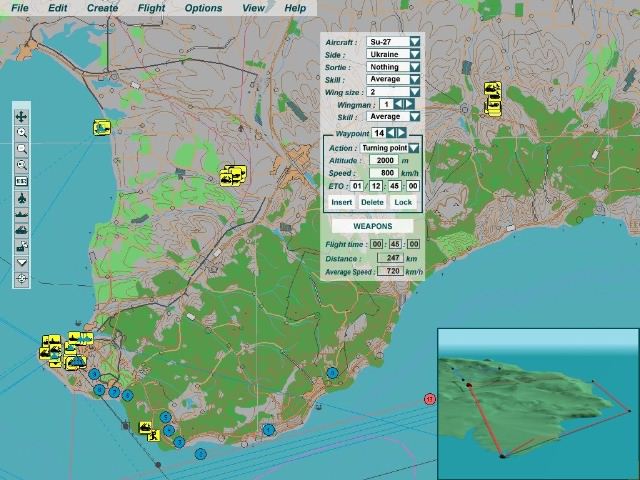Open the Options menu

[x=203, y=8]
